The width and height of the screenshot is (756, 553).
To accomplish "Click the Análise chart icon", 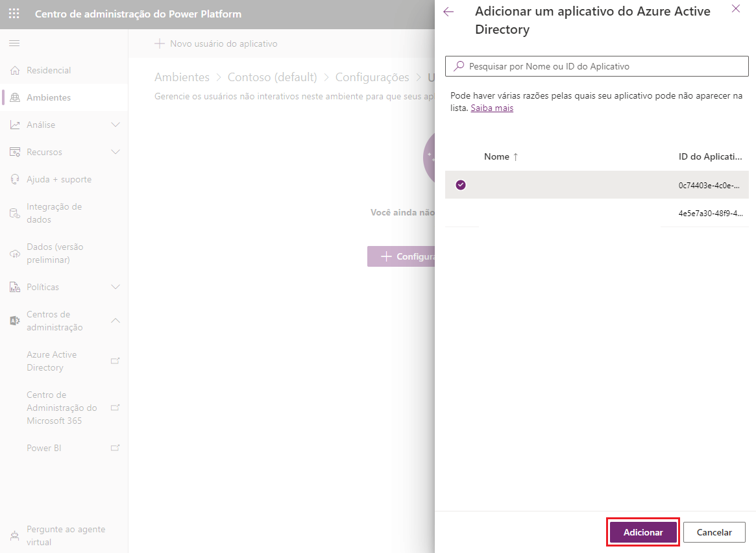I will coord(15,125).
